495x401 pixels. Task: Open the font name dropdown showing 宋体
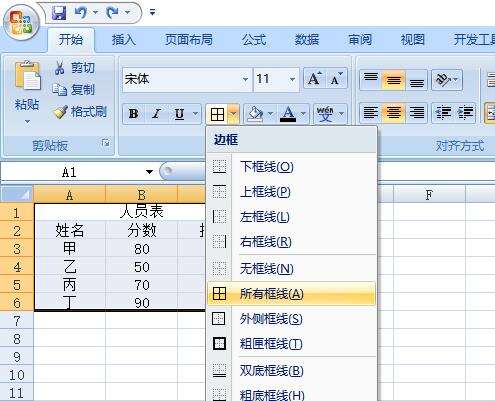[245, 79]
